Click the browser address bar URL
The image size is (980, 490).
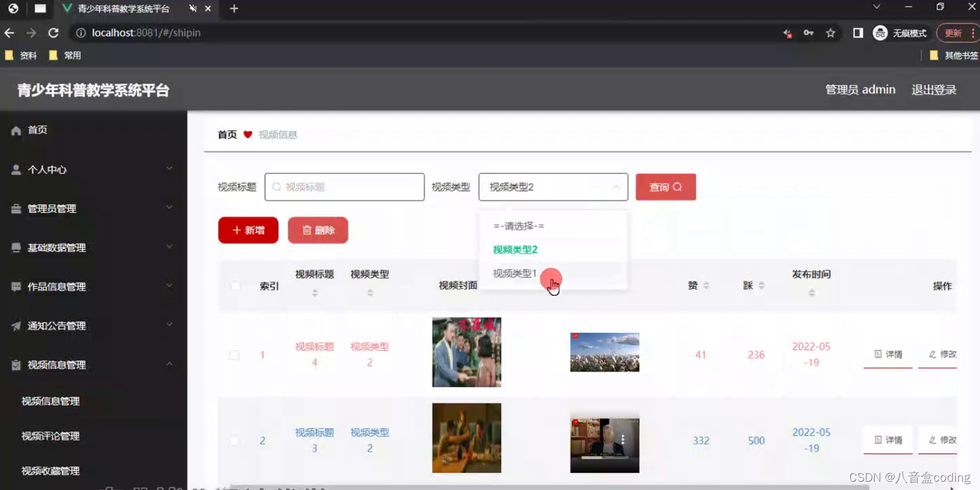[146, 33]
